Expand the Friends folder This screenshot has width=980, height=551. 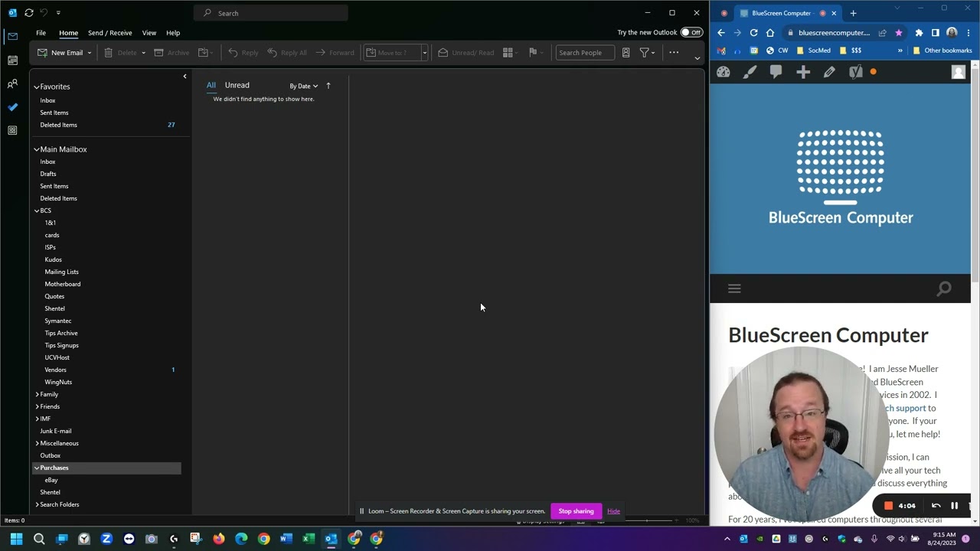click(x=37, y=407)
